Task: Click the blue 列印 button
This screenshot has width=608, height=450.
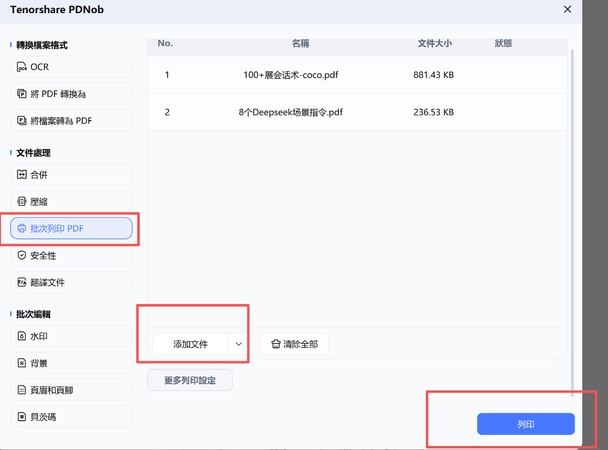Action: [526, 424]
